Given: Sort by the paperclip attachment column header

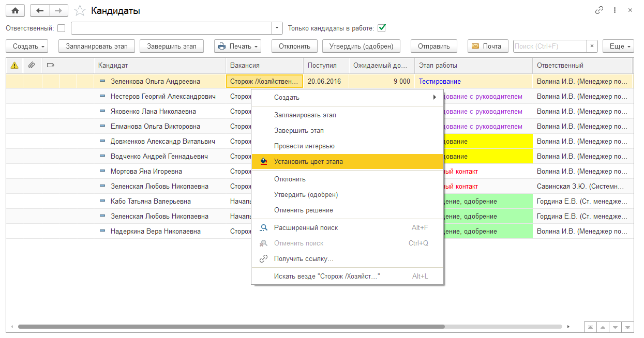Looking at the screenshot, I should tap(32, 65).
